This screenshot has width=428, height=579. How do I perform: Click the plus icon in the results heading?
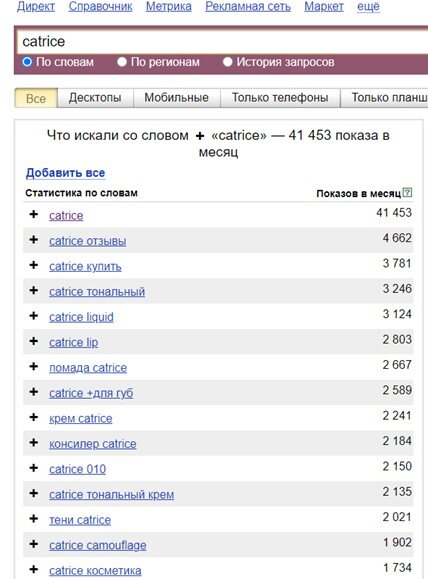pyautogui.click(x=200, y=136)
